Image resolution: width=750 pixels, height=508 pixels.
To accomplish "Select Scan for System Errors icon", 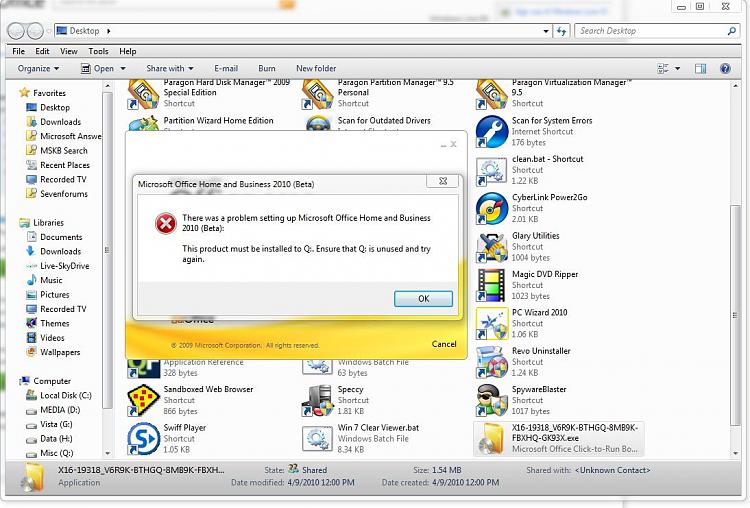I will (x=491, y=132).
